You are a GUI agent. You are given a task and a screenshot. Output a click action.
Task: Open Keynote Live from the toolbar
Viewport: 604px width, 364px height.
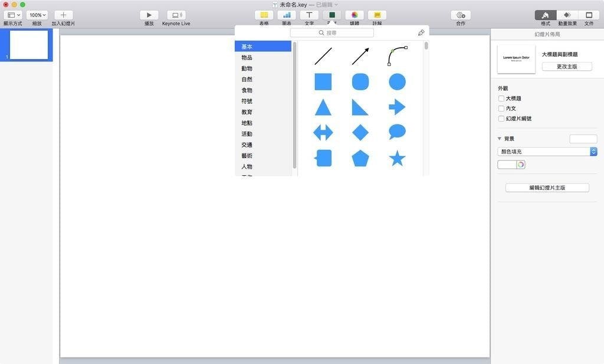(x=176, y=15)
